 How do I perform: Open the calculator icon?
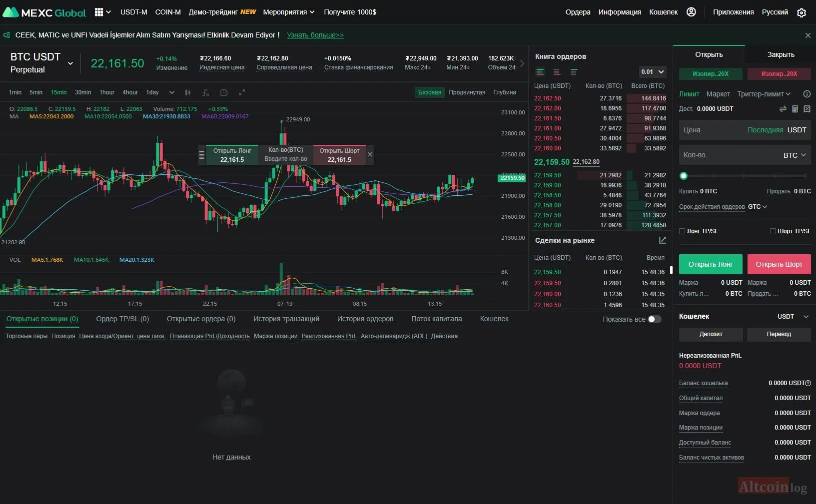795,109
